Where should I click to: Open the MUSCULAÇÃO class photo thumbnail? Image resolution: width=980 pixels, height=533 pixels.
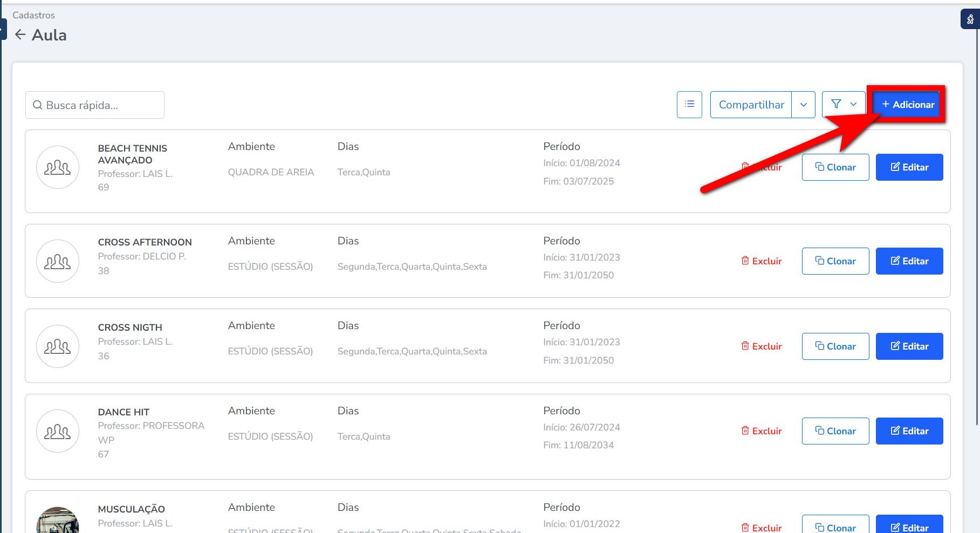pyautogui.click(x=58, y=522)
